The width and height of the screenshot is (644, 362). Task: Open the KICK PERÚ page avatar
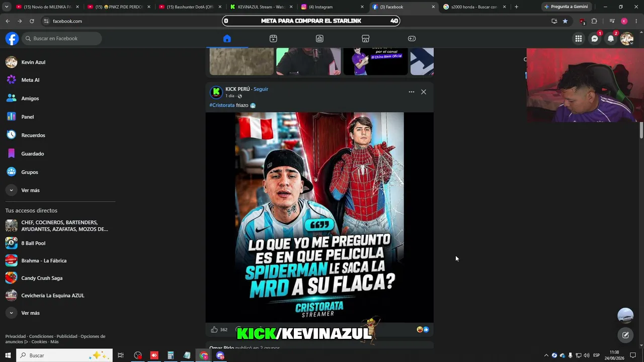pyautogui.click(x=216, y=92)
